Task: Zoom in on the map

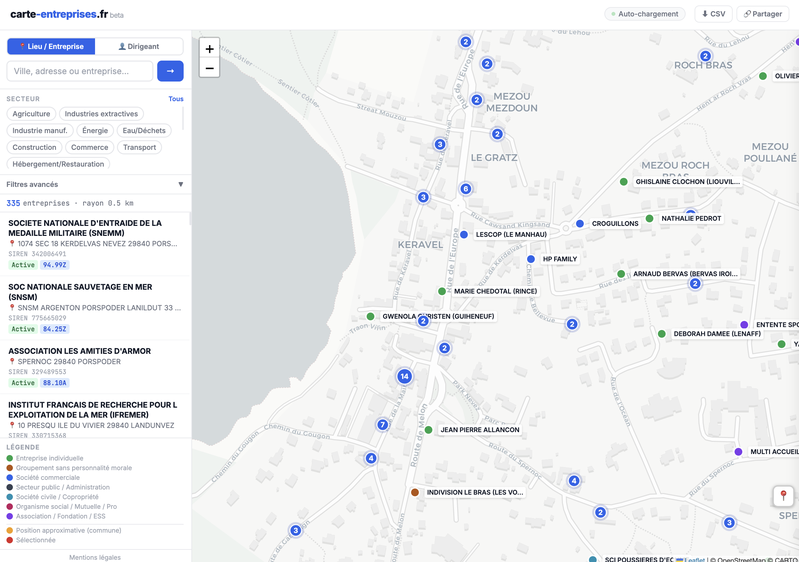Action: pos(209,49)
